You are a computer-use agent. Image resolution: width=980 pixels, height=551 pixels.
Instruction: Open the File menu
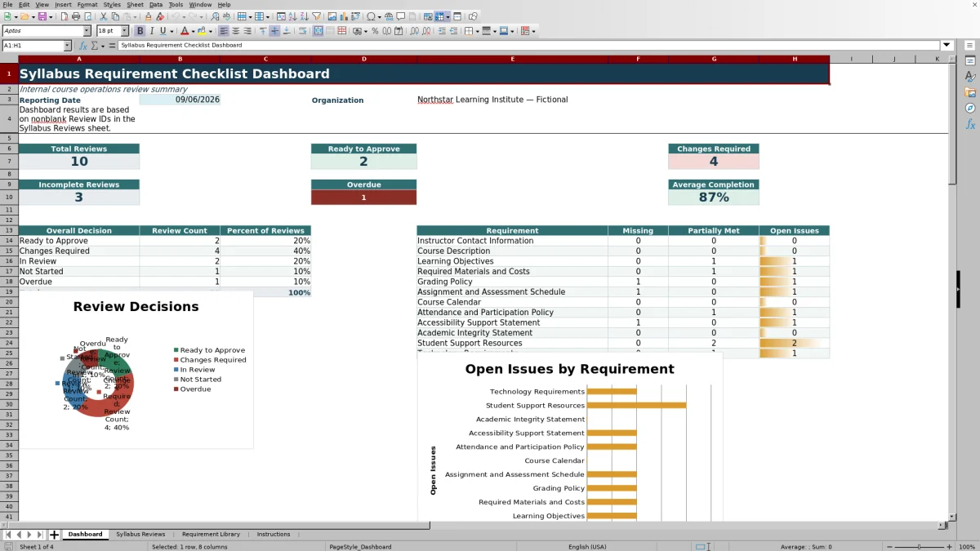[7, 4]
